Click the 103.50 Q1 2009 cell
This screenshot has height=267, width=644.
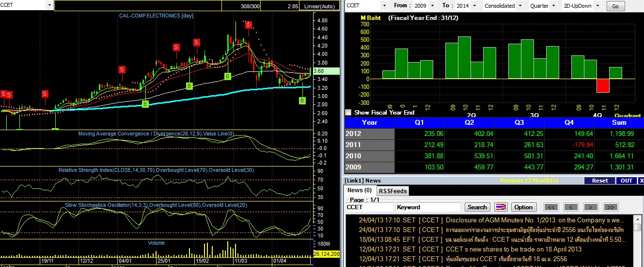419,167
